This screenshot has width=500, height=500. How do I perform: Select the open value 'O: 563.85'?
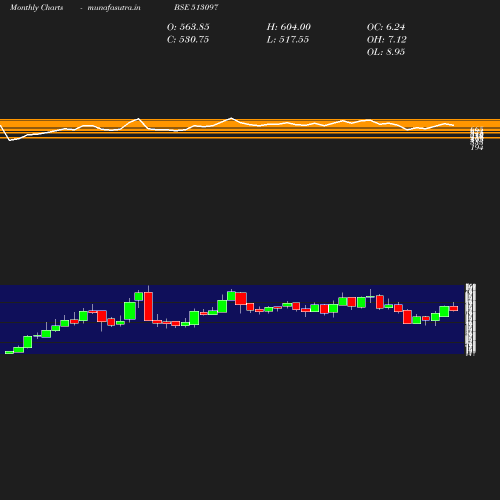188,27
